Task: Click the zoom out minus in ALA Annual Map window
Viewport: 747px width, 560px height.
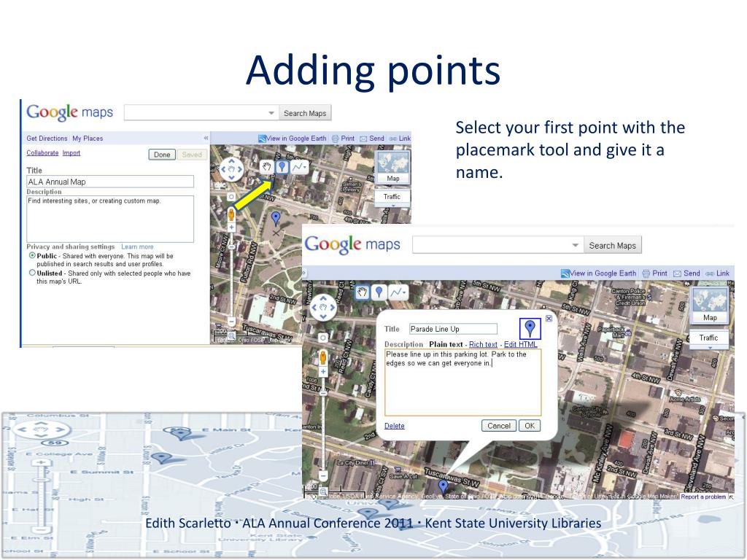Action: click(x=231, y=322)
